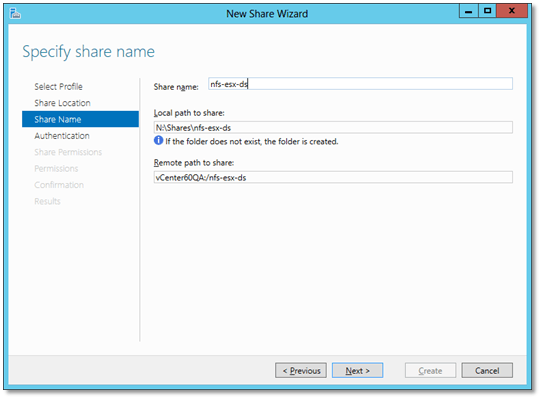Click the Create button
Screen dimensions: 541x399
pos(430,370)
